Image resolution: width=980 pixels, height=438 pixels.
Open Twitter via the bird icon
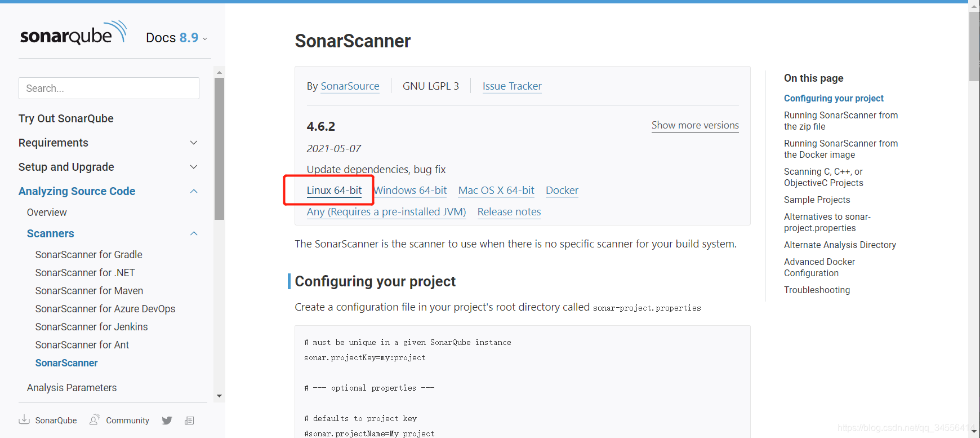[167, 420]
